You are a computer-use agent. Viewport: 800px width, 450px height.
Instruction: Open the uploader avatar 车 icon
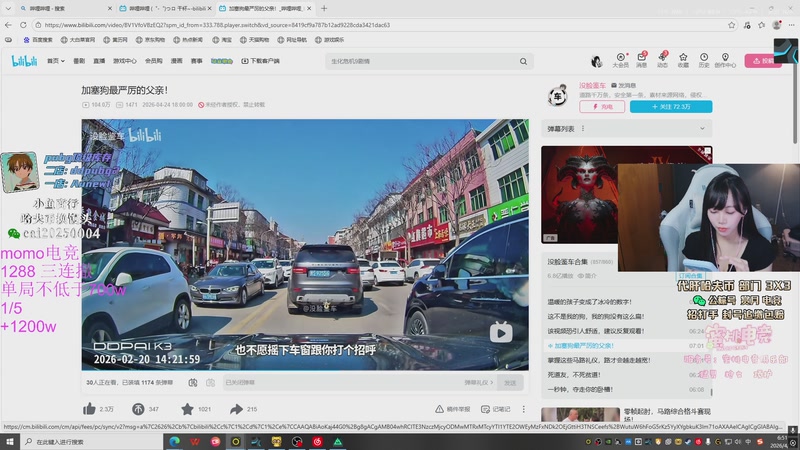(558, 95)
